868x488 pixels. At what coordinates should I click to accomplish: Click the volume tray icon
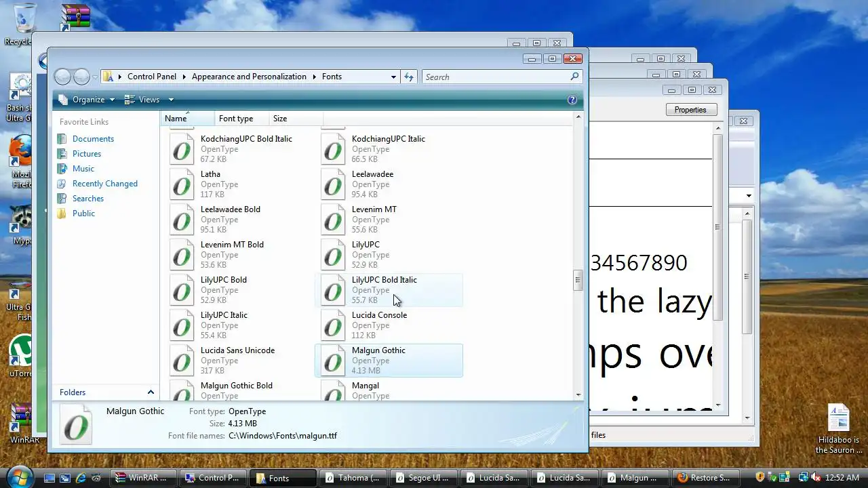click(816, 478)
